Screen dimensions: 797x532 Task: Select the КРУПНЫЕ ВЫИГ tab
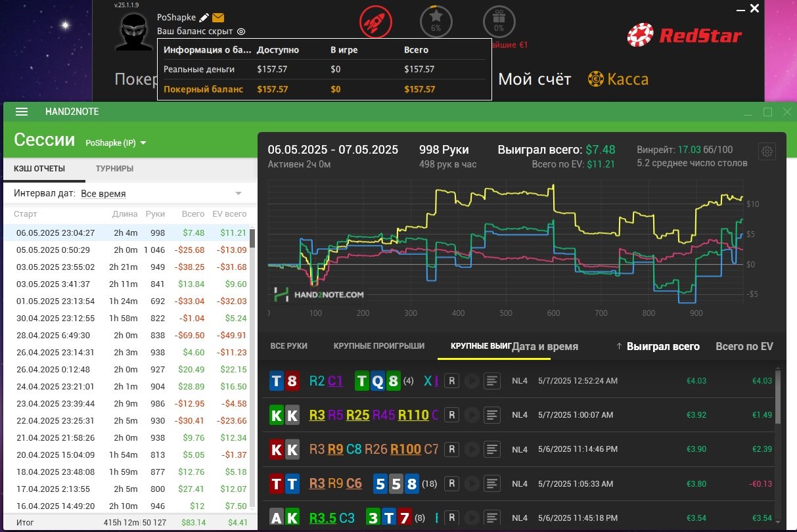pyautogui.click(x=481, y=346)
